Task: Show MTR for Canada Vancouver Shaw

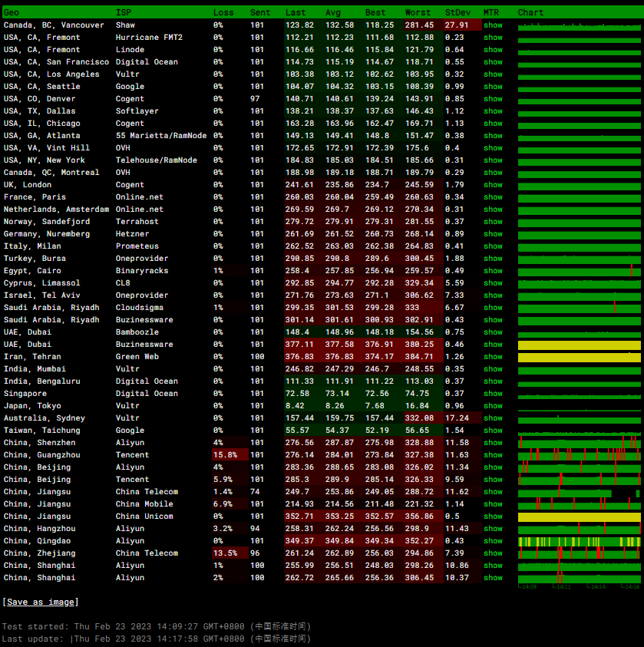Action: tap(493, 25)
